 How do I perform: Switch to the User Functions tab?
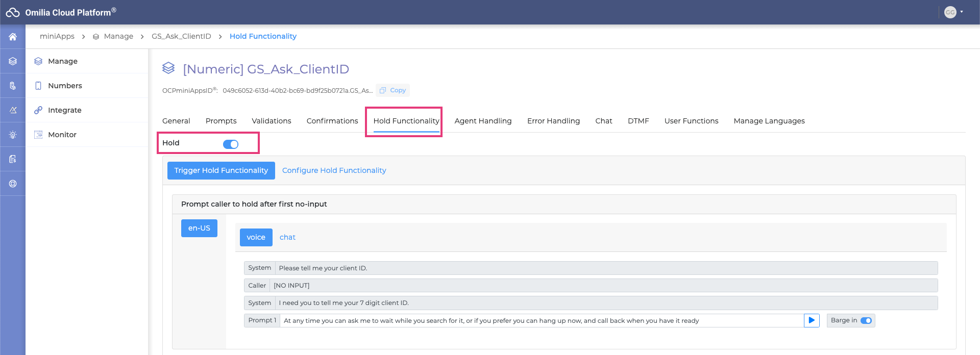pyautogui.click(x=691, y=121)
